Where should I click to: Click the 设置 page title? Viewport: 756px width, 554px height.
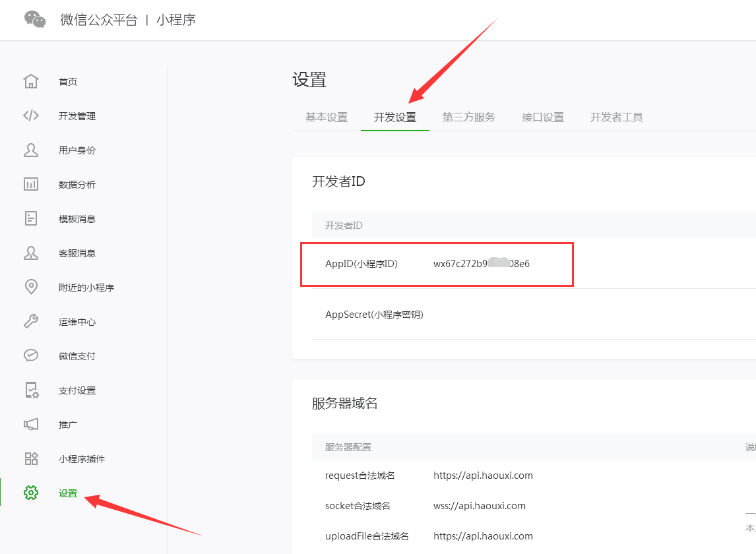tap(309, 80)
